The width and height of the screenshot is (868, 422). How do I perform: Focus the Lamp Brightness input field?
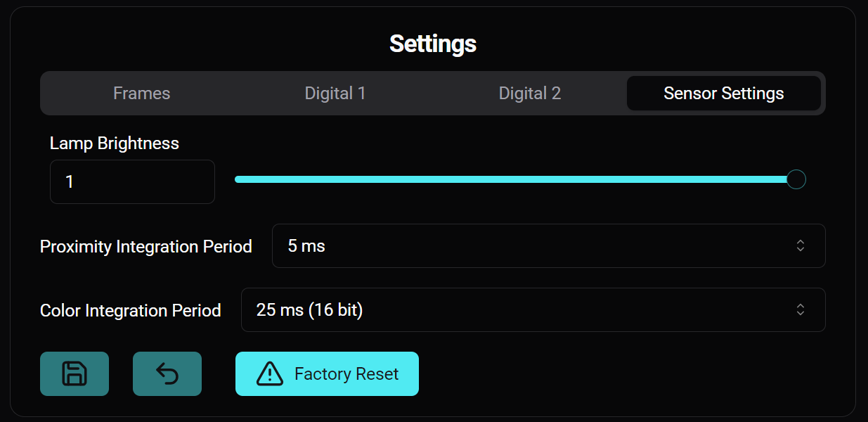(x=132, y=181)
